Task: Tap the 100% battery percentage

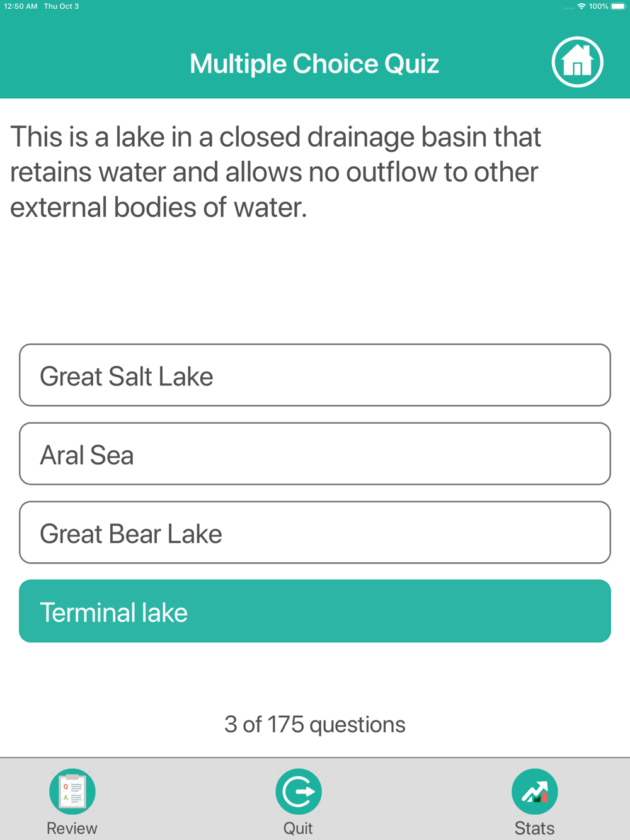Action: click(x=598, y=6)
